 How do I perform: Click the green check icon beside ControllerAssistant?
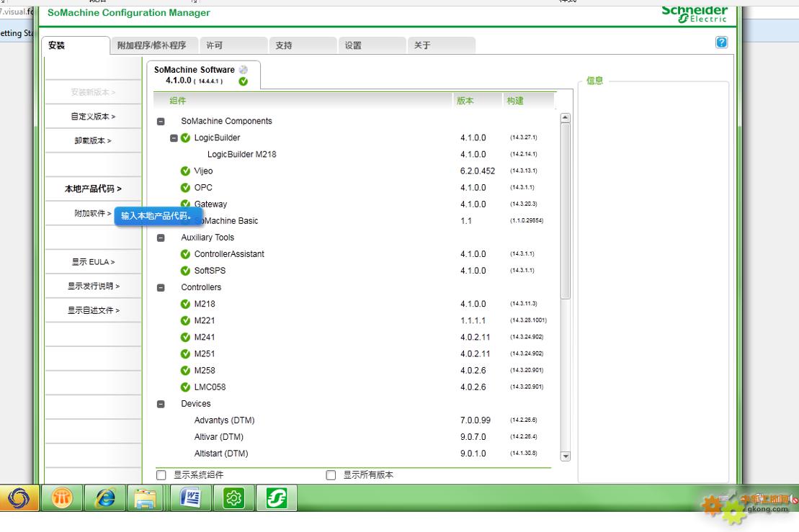click(185, 254)
